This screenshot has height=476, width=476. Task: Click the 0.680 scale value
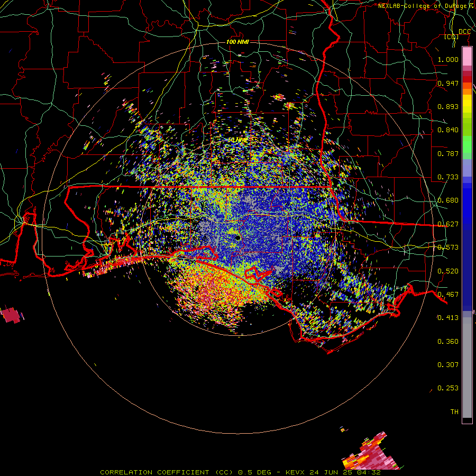(448, 200)
